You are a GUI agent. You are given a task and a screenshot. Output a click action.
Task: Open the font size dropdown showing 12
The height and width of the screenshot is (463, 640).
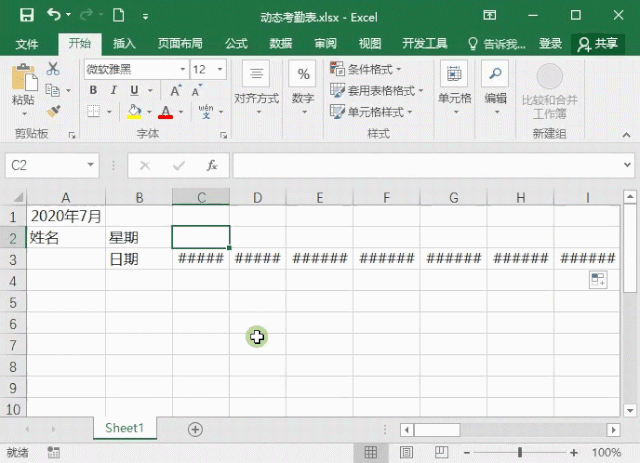click(220, 69)
